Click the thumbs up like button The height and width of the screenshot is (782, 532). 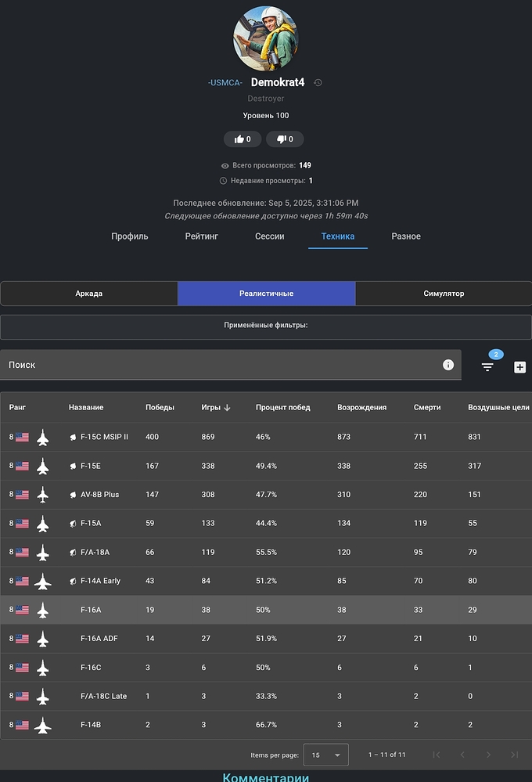pyautogui.click(x=243, y=139)
